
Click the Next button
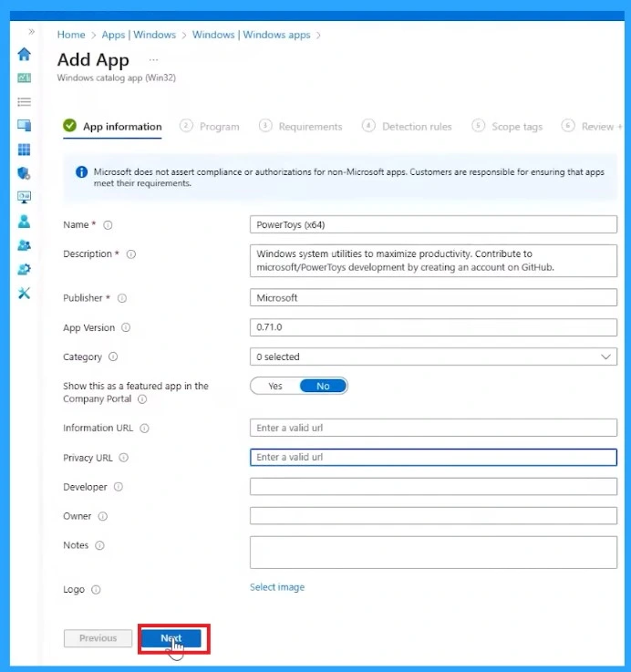point(171,638)
